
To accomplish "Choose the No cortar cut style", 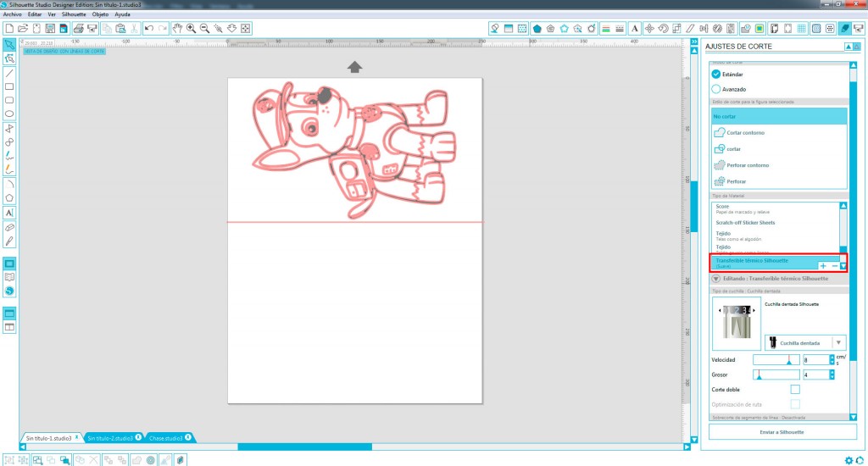I will [779, 116].
